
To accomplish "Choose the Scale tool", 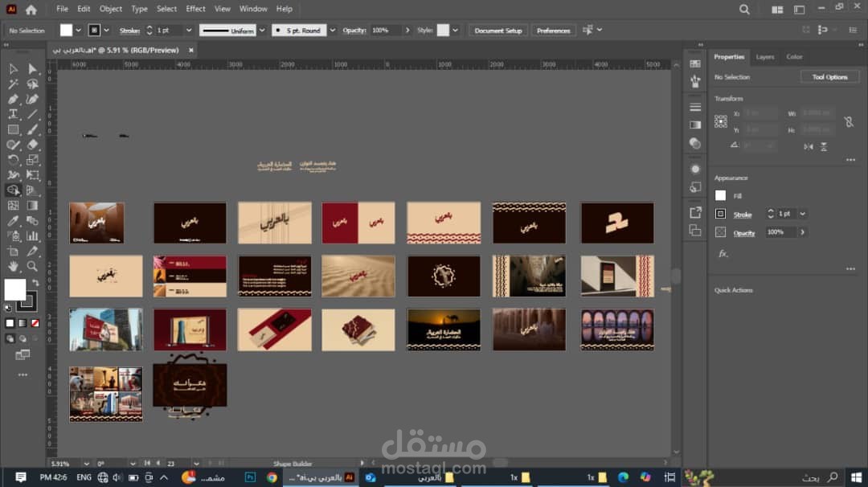I will click(33, 160).
